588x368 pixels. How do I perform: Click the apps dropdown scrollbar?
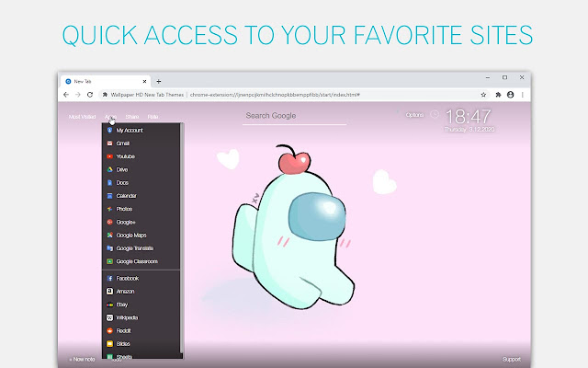click(x=182, y=240)
